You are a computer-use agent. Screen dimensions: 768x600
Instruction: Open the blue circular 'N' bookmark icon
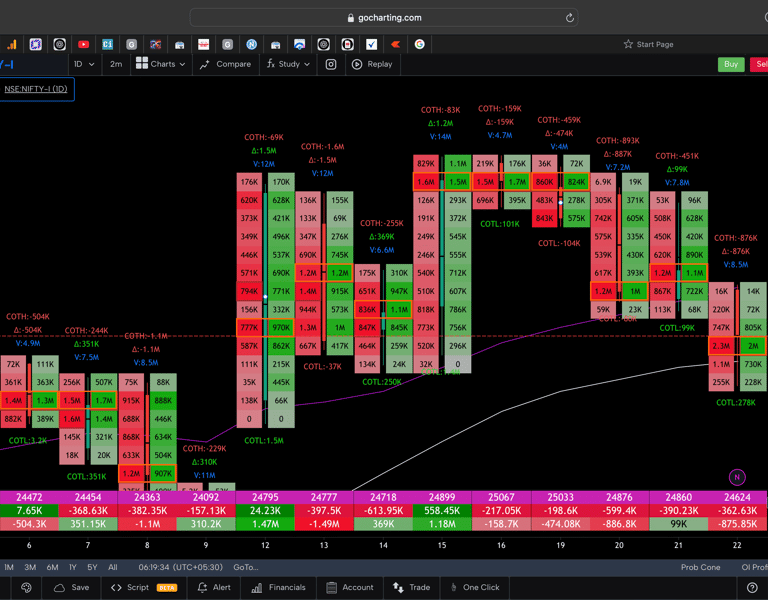point(252,45)
